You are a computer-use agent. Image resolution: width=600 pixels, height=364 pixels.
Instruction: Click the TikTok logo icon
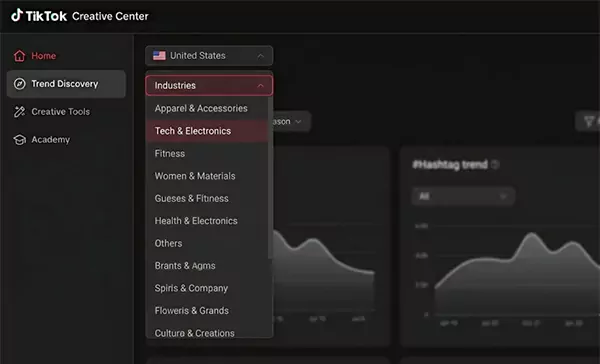(16, 15)
